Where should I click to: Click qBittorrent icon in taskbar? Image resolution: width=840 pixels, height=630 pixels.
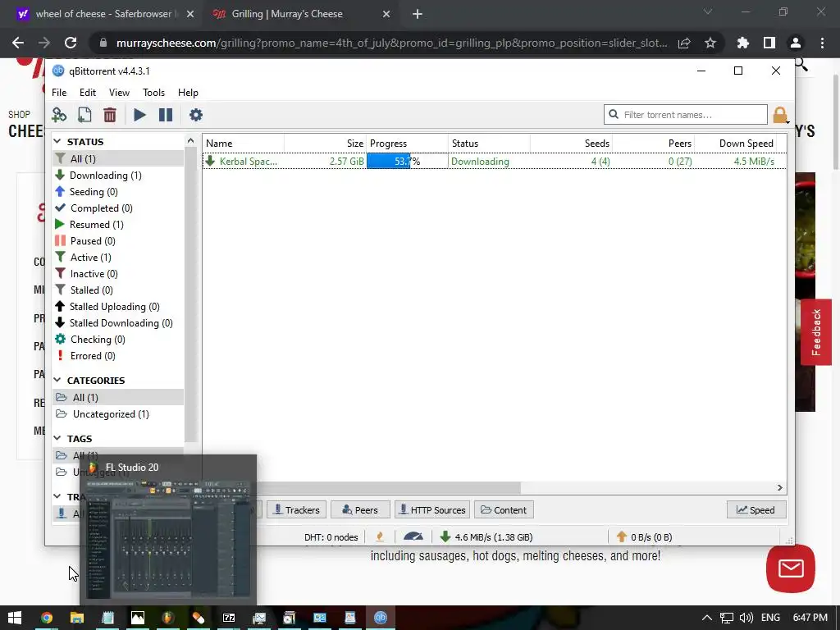pos(381,618)
